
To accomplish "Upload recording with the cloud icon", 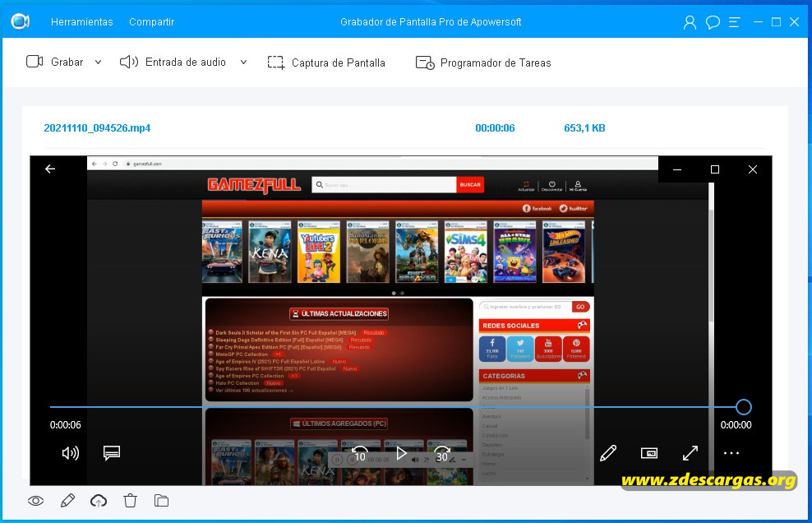I will click(x=99, y=501).
